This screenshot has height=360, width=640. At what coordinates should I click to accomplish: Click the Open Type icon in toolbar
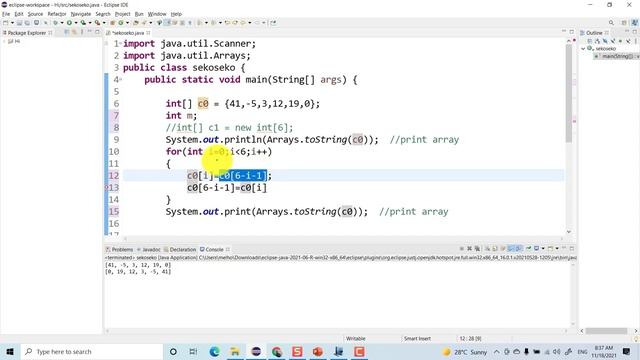(136, 23)
